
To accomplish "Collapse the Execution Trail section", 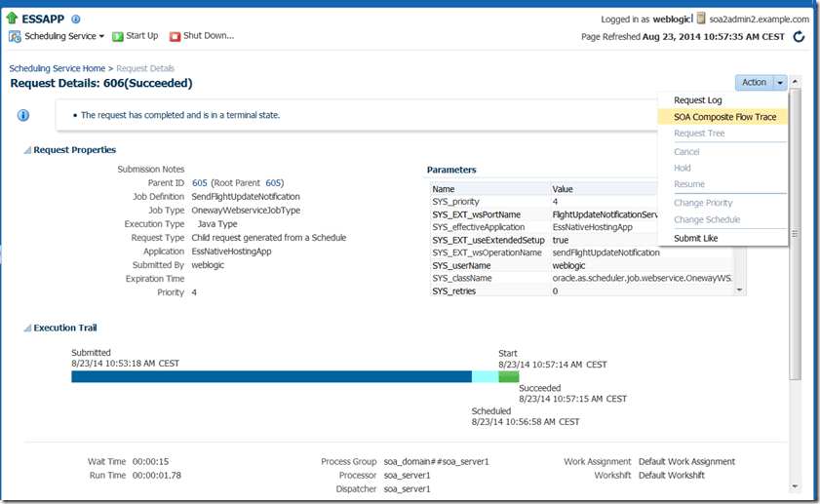I will 27,329.
